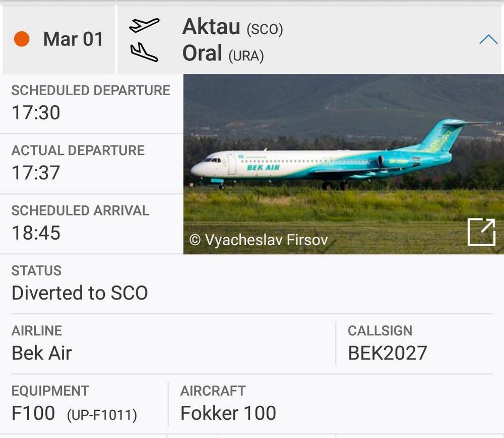The height and width of the screenshot is (438, 504).
Task: Click the departure airplane icon
Action: point(144,25)
